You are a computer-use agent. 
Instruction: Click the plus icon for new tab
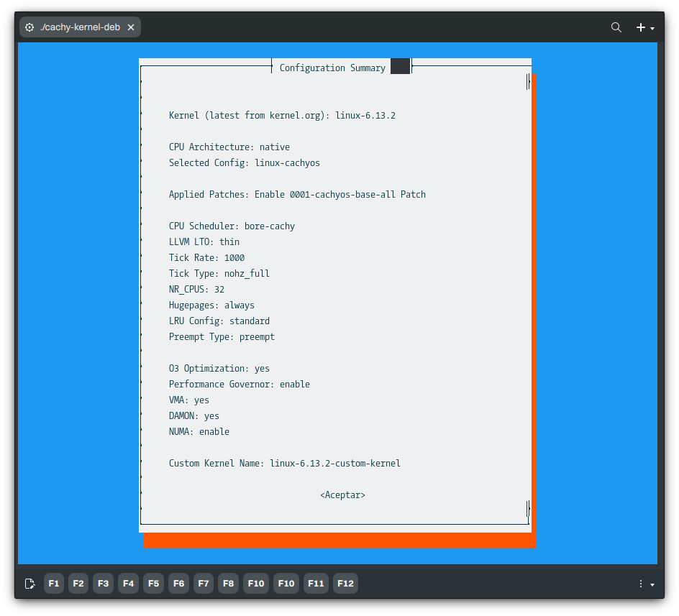[x=640, y=27]
